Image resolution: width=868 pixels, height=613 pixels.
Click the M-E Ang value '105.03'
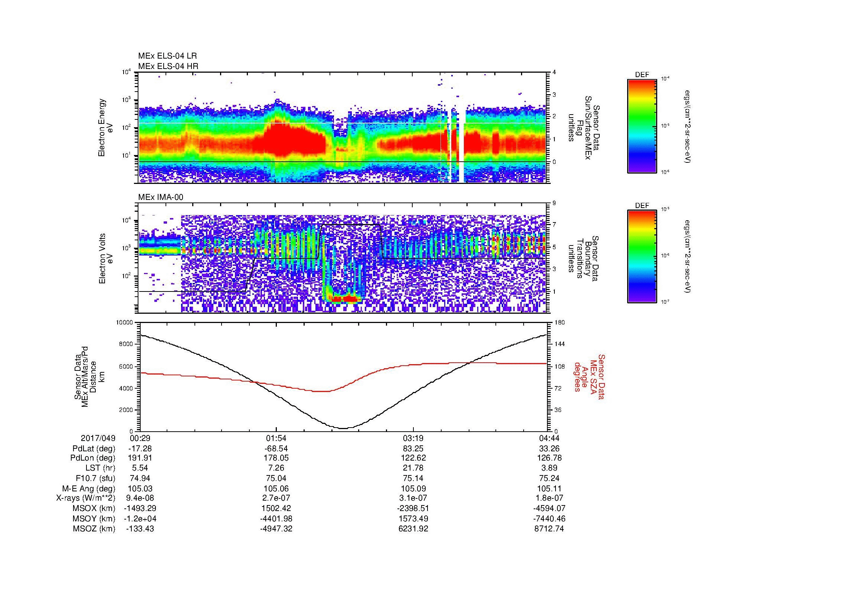(x=140, y=488)
